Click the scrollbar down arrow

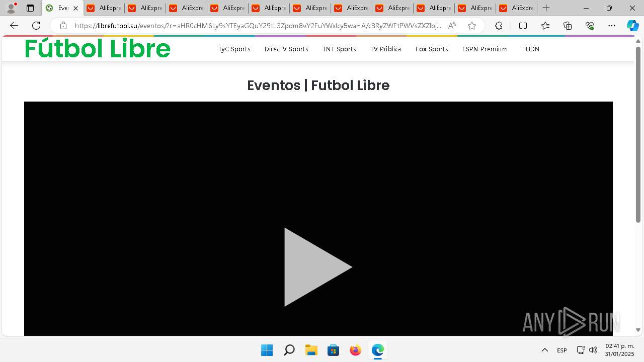click(x=638, y=330)
